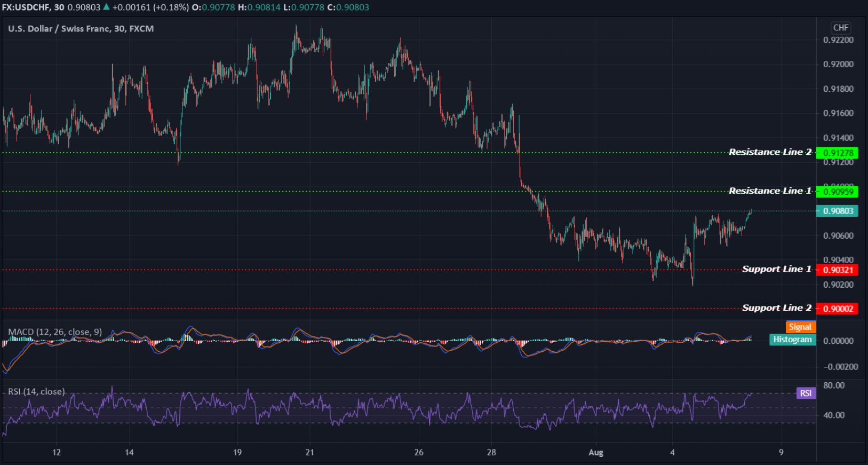Select the CHF currency label on the price axis
This screenshot has width=868, height=465.
[x=841, y=28]
